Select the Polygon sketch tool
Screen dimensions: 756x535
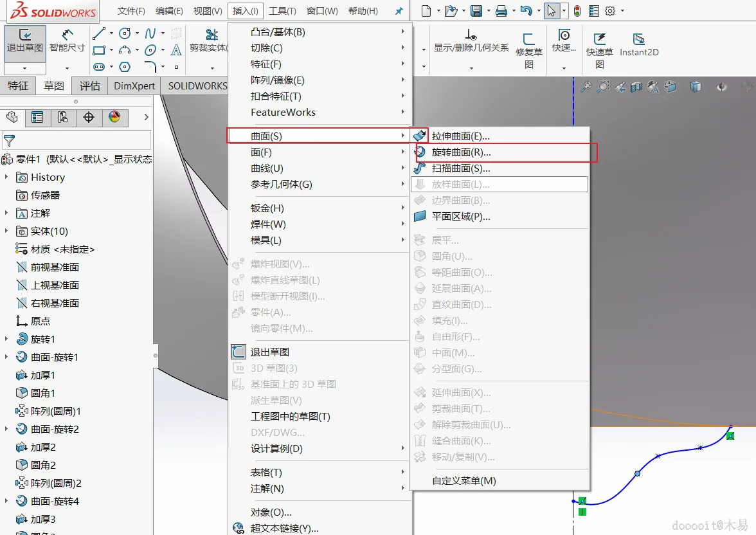coord(125,67)
